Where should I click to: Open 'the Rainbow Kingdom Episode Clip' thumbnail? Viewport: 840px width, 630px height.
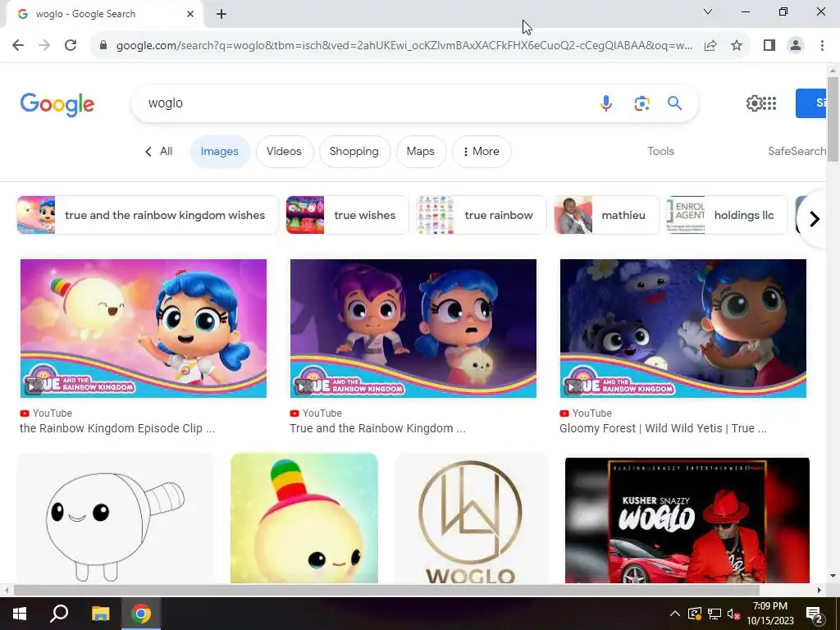pyautogui.click(x=143, y=328)
